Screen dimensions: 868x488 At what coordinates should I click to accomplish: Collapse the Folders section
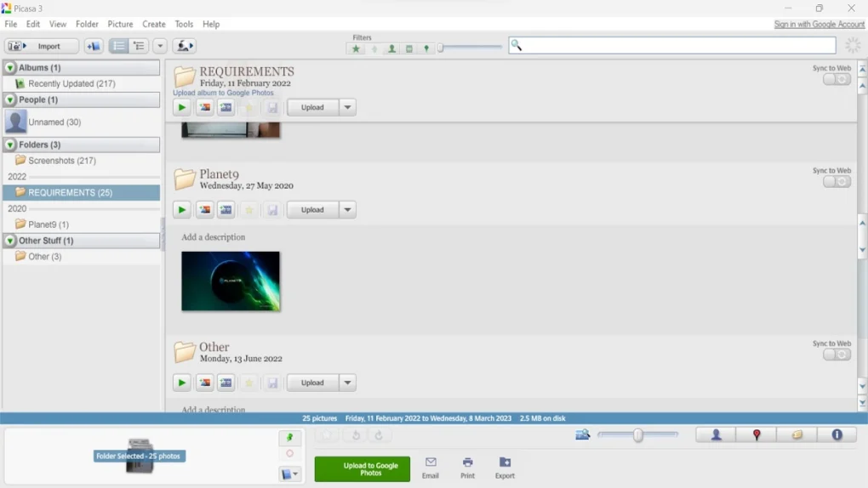tap(10, 145)
